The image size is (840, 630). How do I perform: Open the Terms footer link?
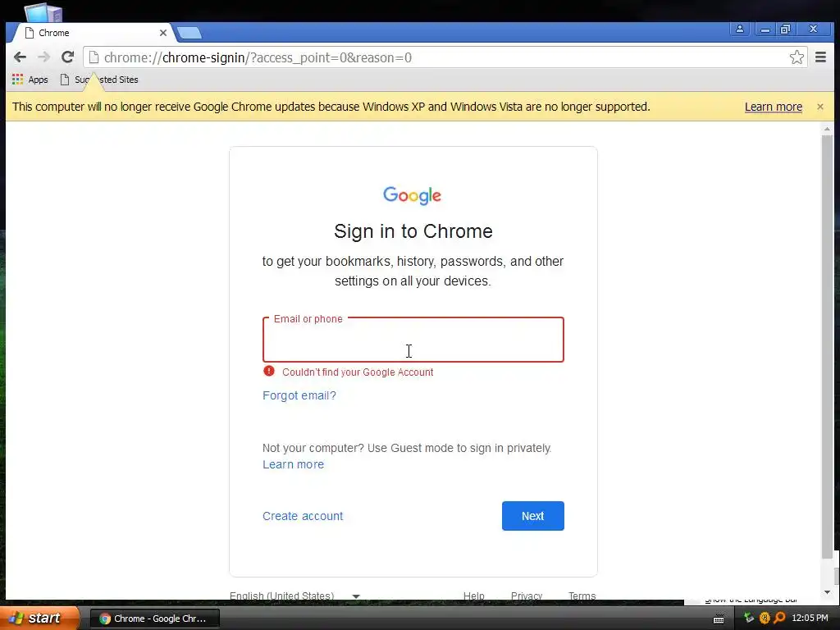(x=582, y=596)
